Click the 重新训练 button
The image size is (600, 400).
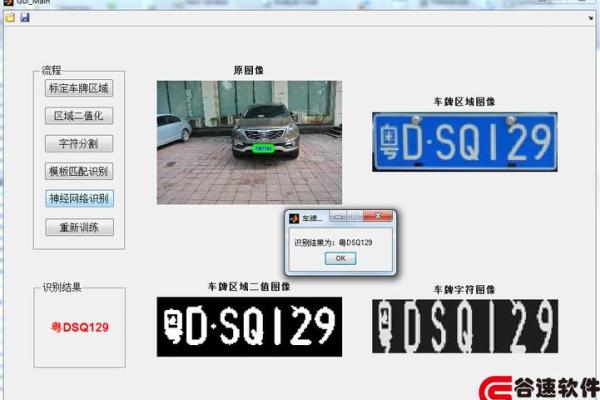click(79, 227)
